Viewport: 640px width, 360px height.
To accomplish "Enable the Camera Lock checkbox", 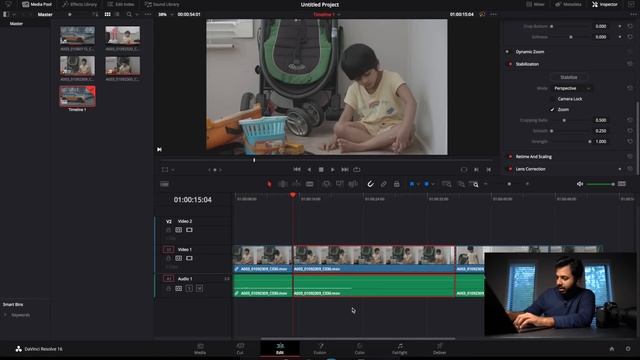I will 553,99.
